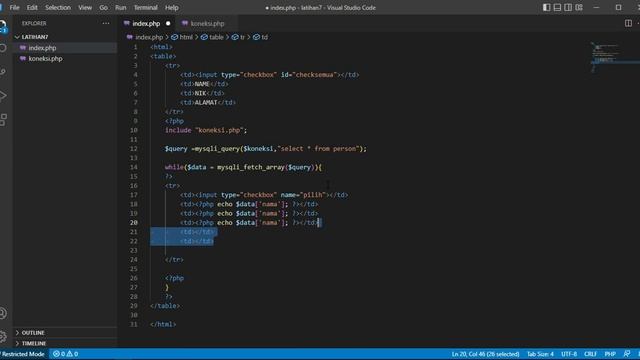The image size is (640, 360).
Task: Click the ALAMAT table cell line
Action: pos(208,102)
